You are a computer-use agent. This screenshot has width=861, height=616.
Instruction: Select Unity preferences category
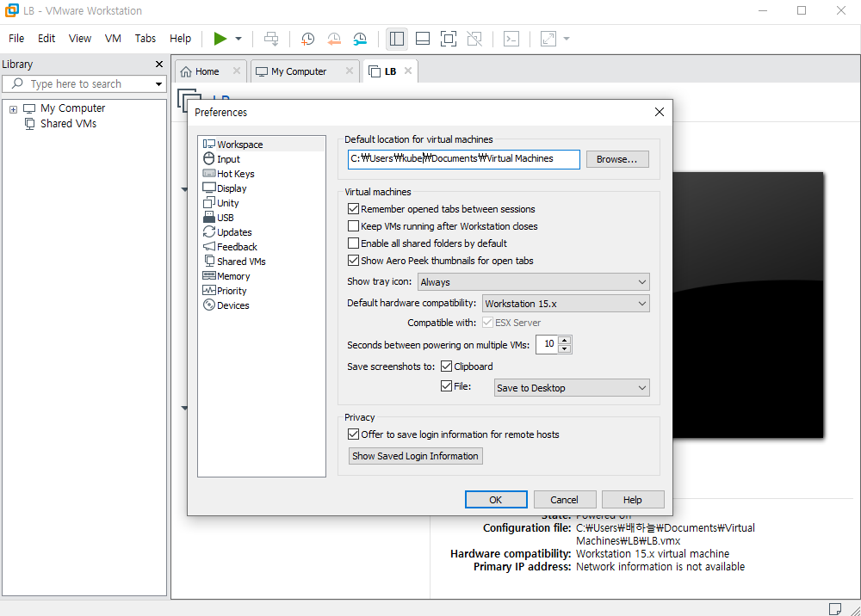(x=227, y=203)
